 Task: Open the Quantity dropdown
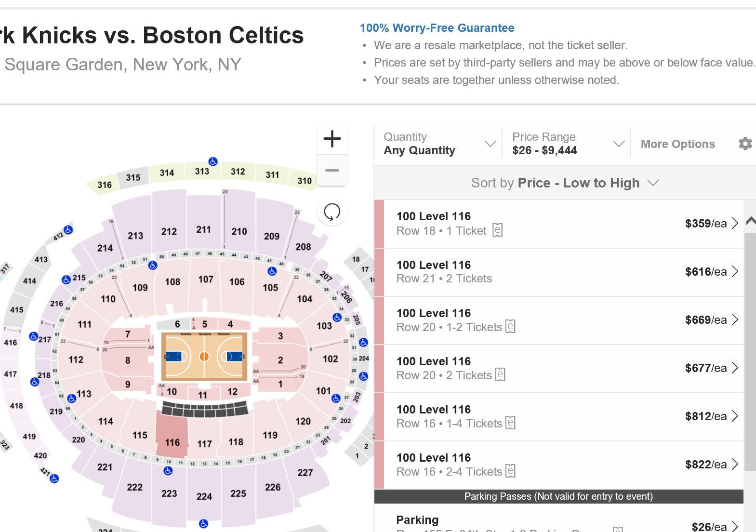click(x=439, y=144)
